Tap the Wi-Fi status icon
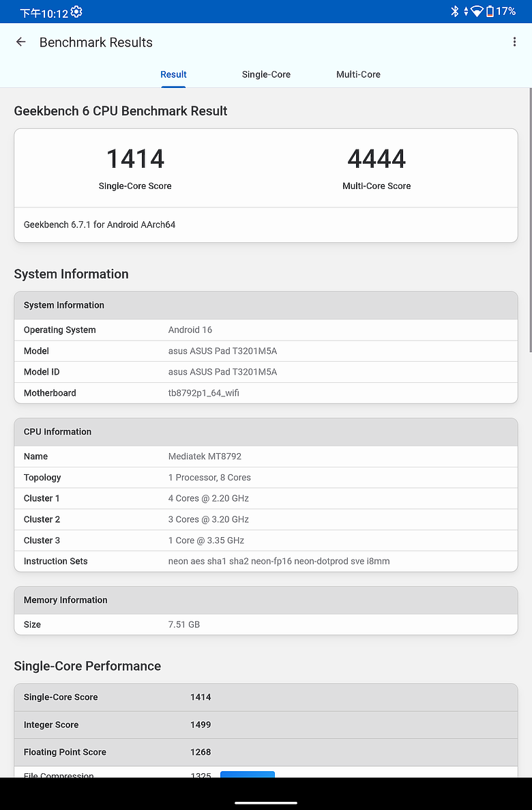Viewport: 532px width, 810px height. [477, 12]
